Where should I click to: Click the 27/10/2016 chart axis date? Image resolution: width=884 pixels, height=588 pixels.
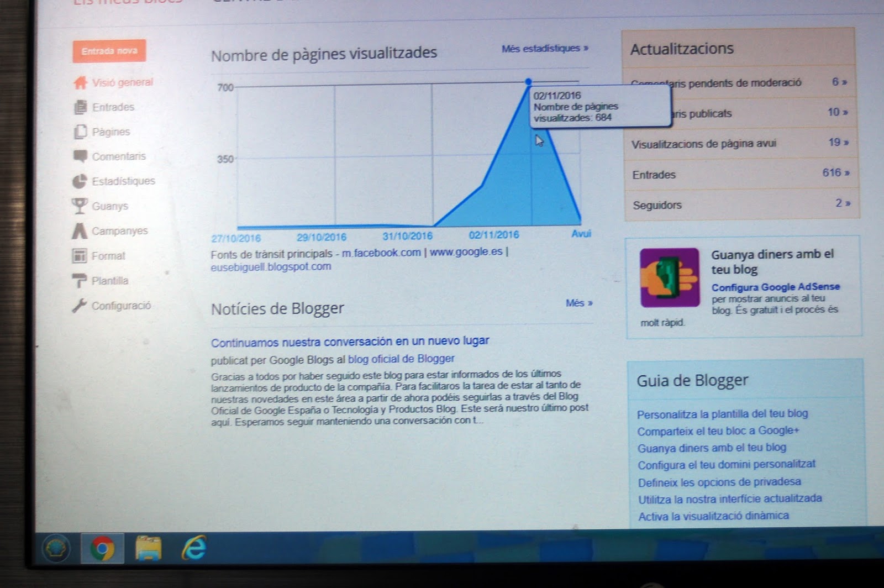click(236, 238)
